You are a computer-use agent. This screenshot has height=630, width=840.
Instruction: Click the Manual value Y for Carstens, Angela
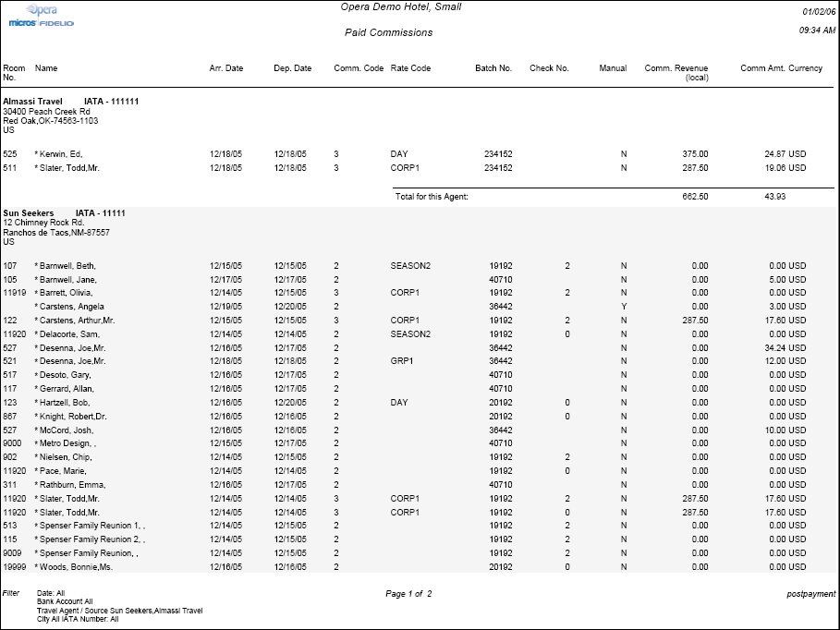coord(623,306)
